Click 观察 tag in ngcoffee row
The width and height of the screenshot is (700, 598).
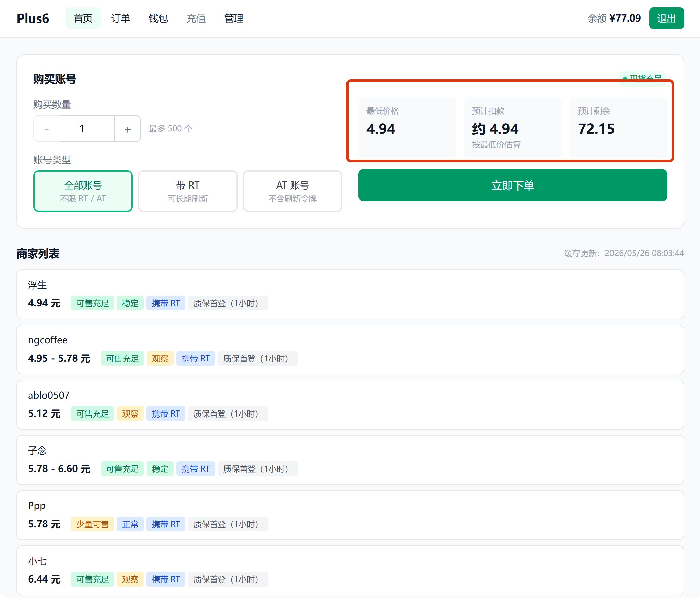click(160, 358)
